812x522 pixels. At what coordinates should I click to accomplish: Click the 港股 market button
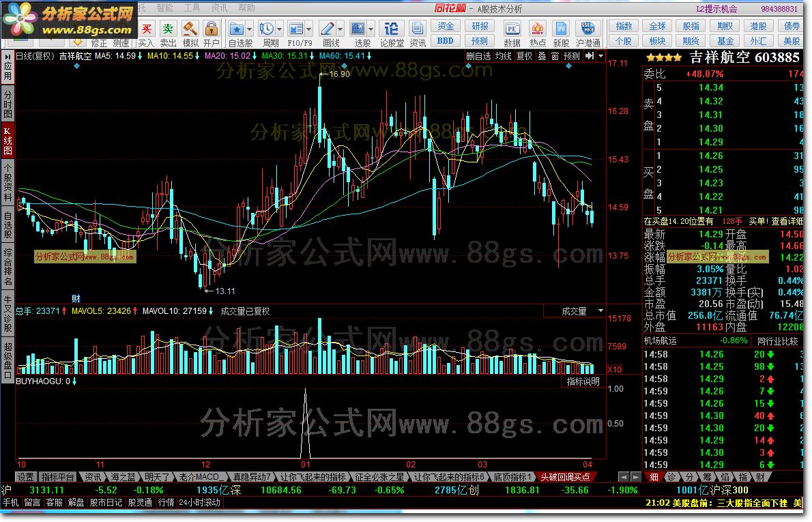[758, 26]
